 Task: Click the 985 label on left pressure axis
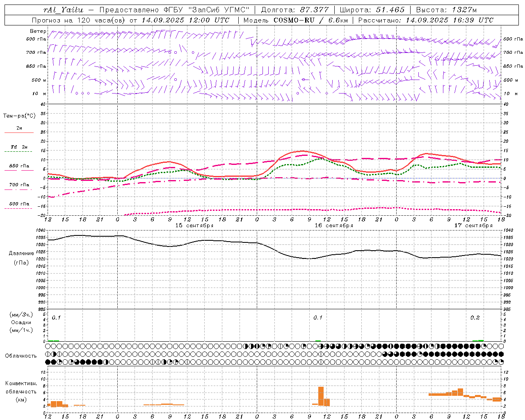[41, 309]
